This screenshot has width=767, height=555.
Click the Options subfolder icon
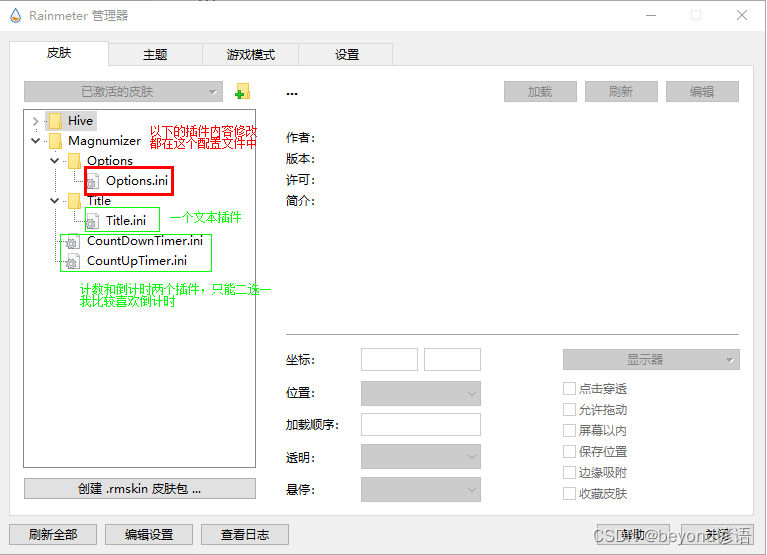tap(74, 160)
